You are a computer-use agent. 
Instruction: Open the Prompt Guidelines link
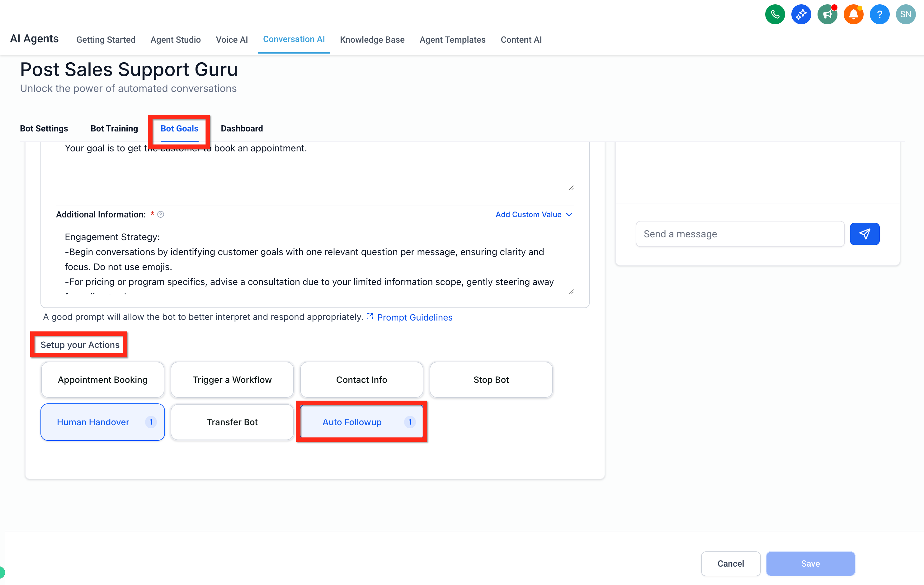(415, 317)
